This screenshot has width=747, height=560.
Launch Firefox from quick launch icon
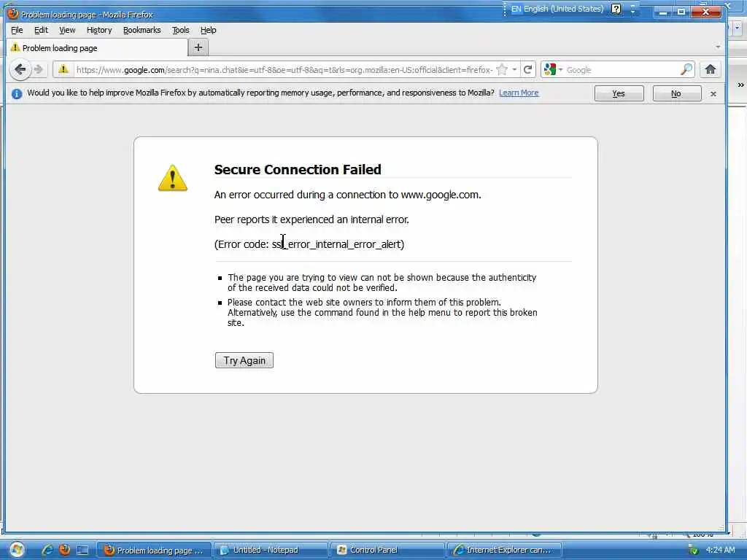[65, 550]
